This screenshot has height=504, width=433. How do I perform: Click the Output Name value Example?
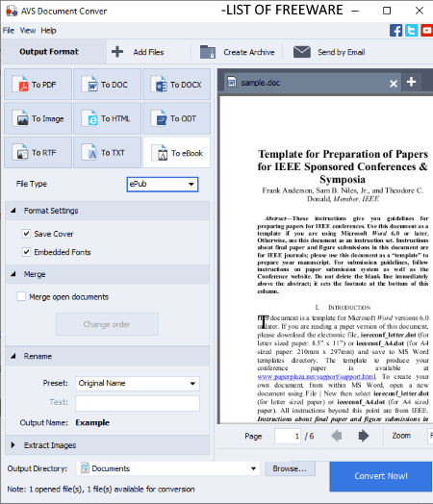pos(92,422)
